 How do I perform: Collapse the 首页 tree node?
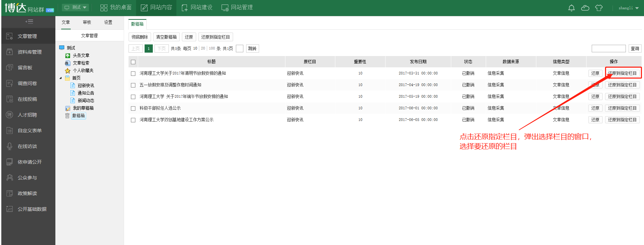pos(61,78)
